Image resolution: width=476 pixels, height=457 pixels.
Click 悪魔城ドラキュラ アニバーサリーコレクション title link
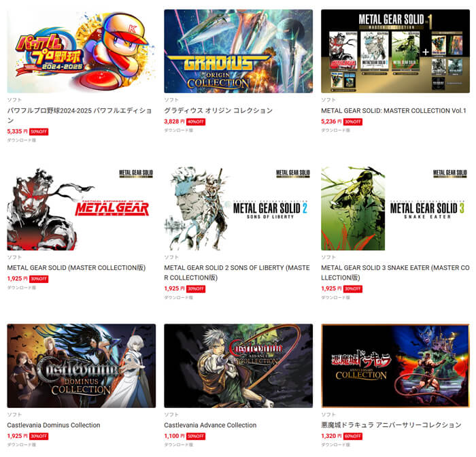[x=391, y=425]
